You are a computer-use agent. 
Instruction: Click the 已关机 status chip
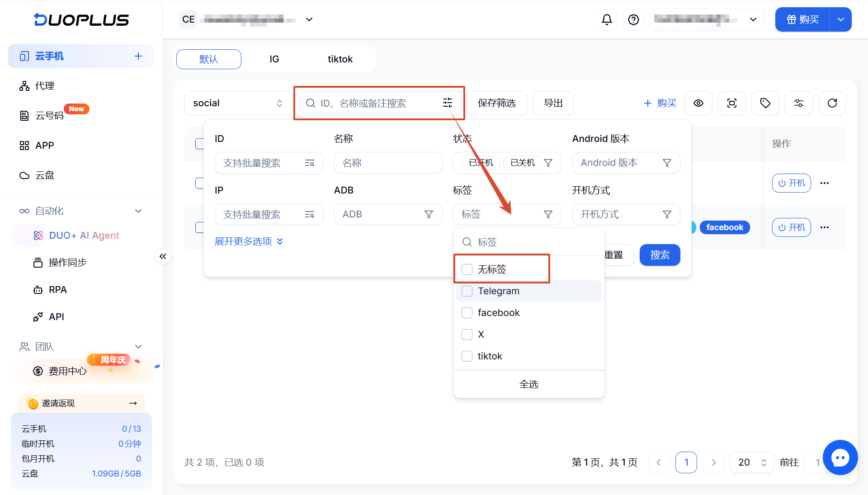(522, 163)
